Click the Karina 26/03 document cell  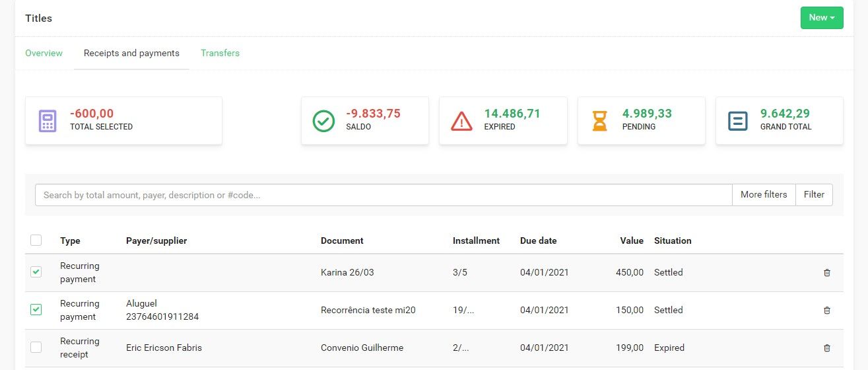(x=347, y=272)
